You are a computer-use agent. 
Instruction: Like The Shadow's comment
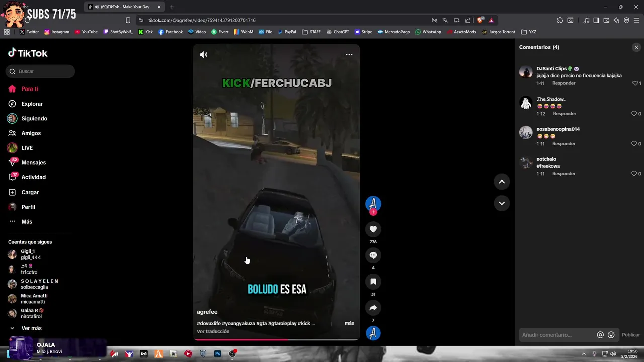(x=634, y=114)
